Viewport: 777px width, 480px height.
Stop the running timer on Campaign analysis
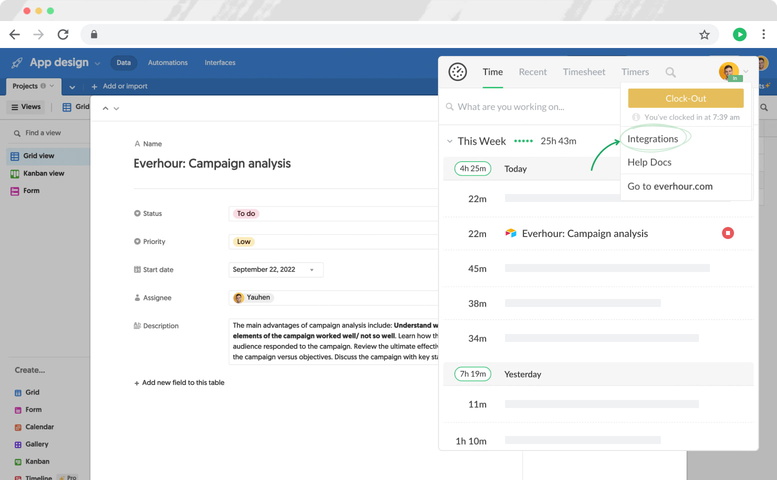point(727,233)
